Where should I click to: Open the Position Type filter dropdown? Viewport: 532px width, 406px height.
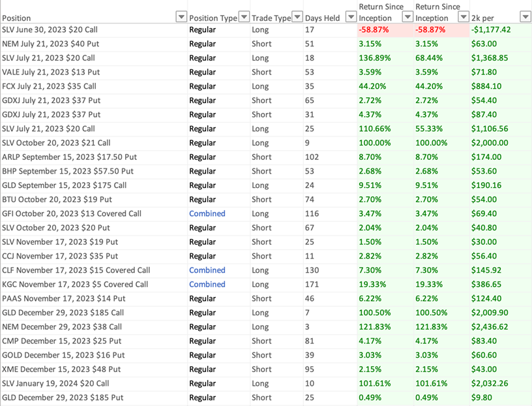(x=244, y=17)
